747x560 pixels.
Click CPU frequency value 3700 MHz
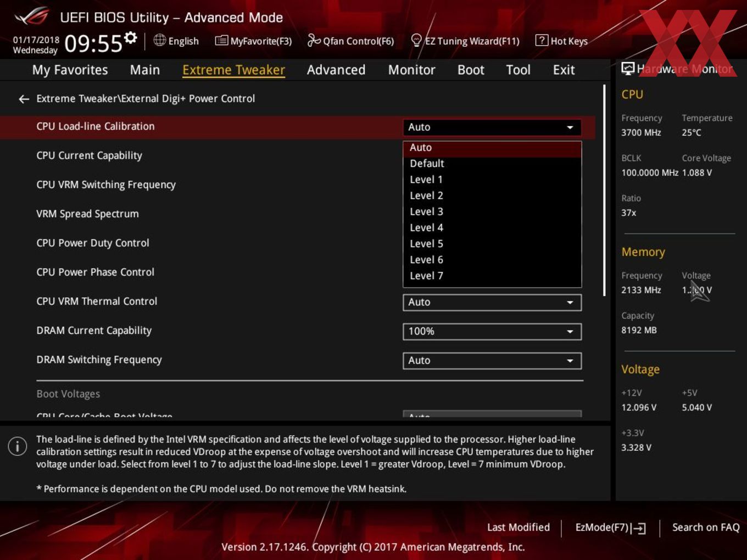[x=641, y=132]
